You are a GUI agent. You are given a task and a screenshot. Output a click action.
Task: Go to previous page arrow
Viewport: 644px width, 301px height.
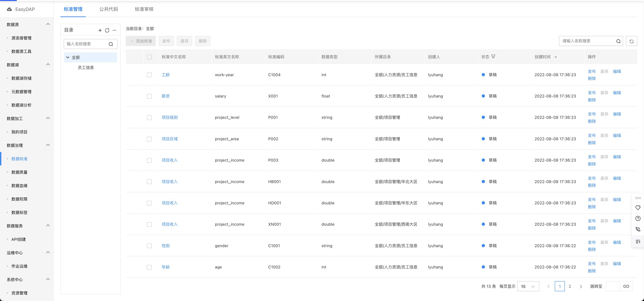tap(548, 287)
